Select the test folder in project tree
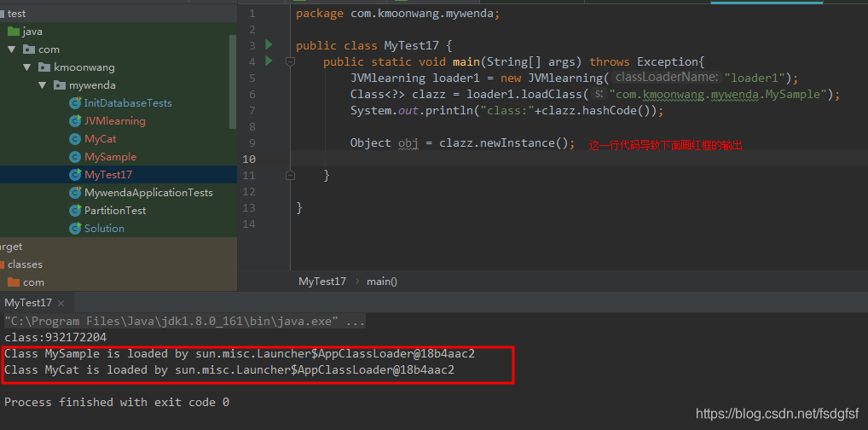 tap(16, 14)
